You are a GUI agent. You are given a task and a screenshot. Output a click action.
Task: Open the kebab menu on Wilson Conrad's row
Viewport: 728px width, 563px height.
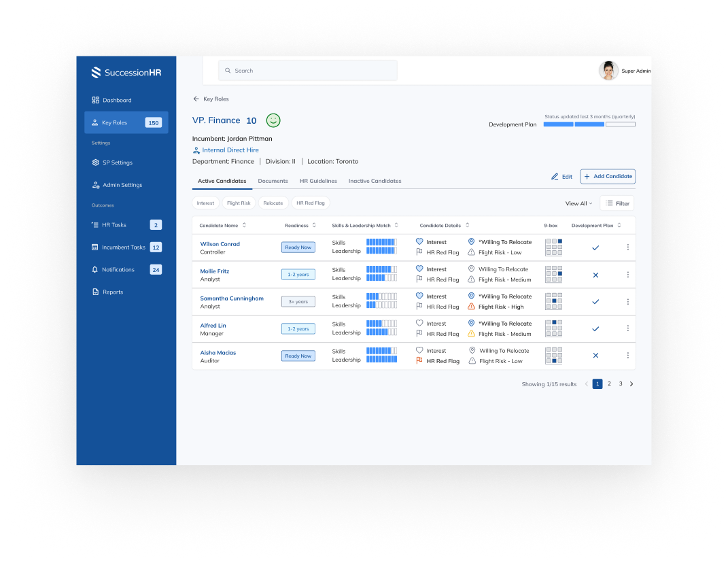point(627,247)
